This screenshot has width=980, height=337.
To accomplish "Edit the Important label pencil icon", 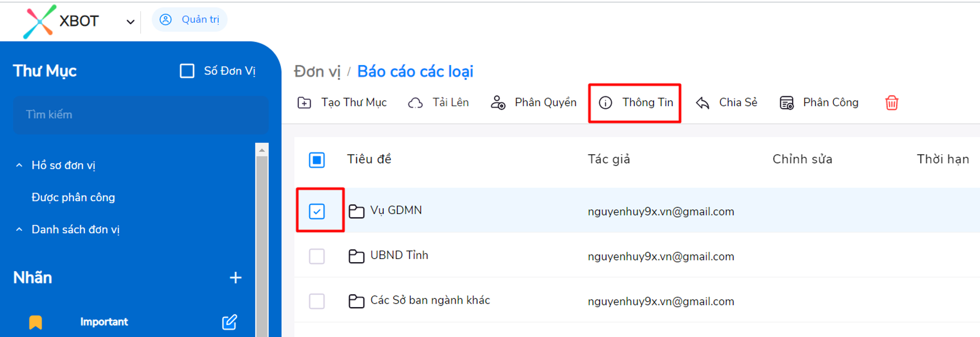I will click(229, 322).
